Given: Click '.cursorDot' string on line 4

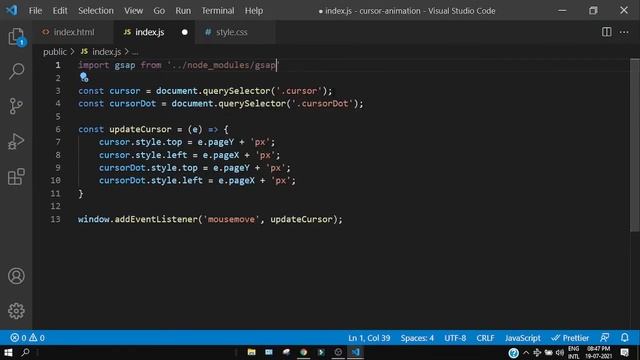Looking at the screenshot, I should click(322, 104).
